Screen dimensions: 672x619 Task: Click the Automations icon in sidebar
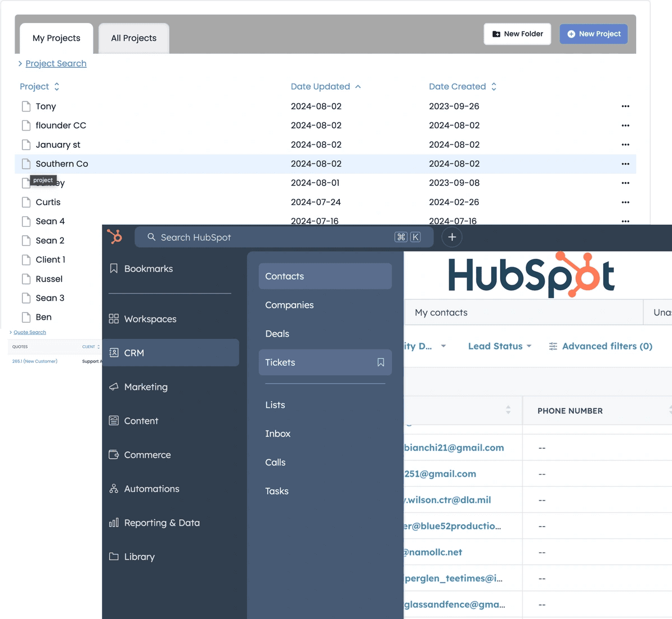click(x=114, y=488)
